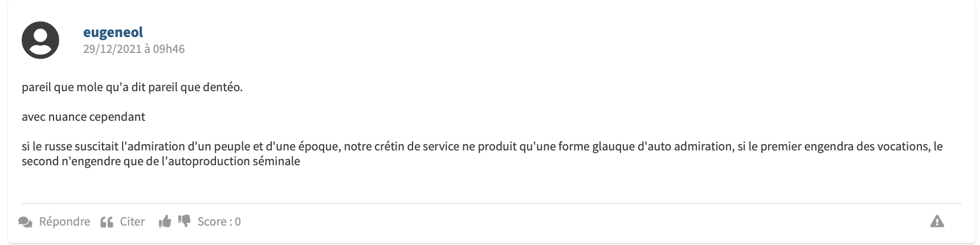Click the 29/12/2021 comment date
The image size is (980, 245).
point(112,49)
